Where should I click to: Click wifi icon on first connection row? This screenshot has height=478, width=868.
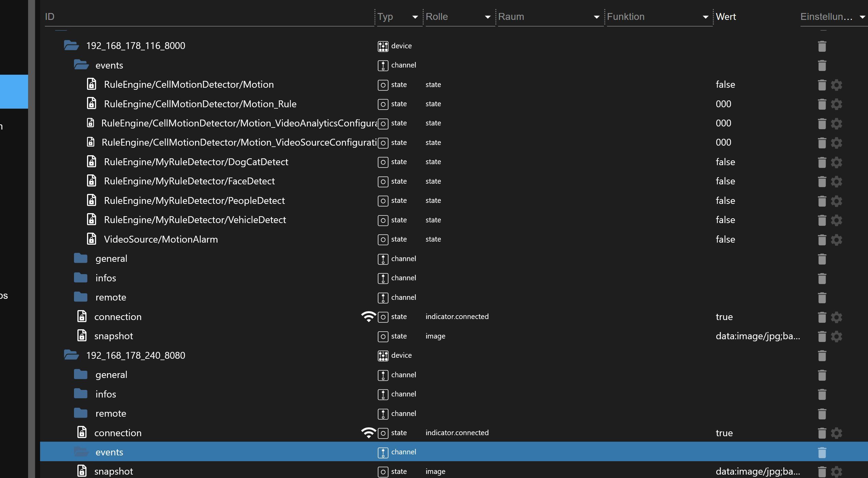click(368, 317)
